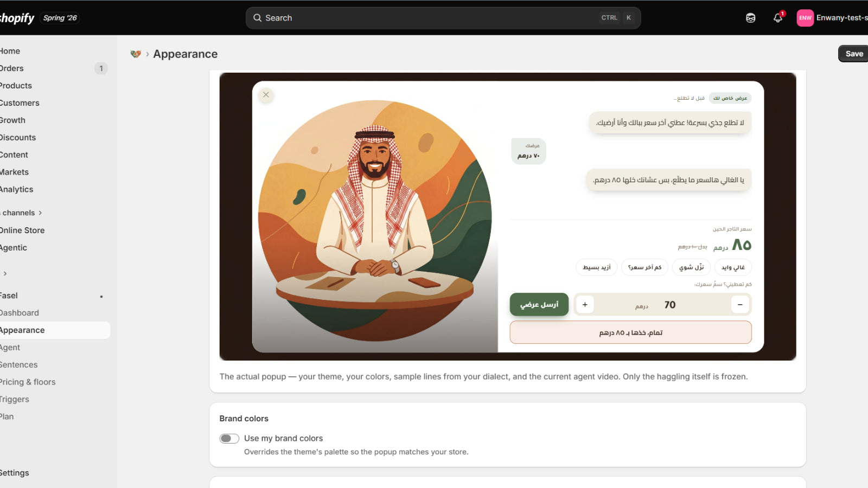Click the app logo icon beside Appearance

click(136, 54)
